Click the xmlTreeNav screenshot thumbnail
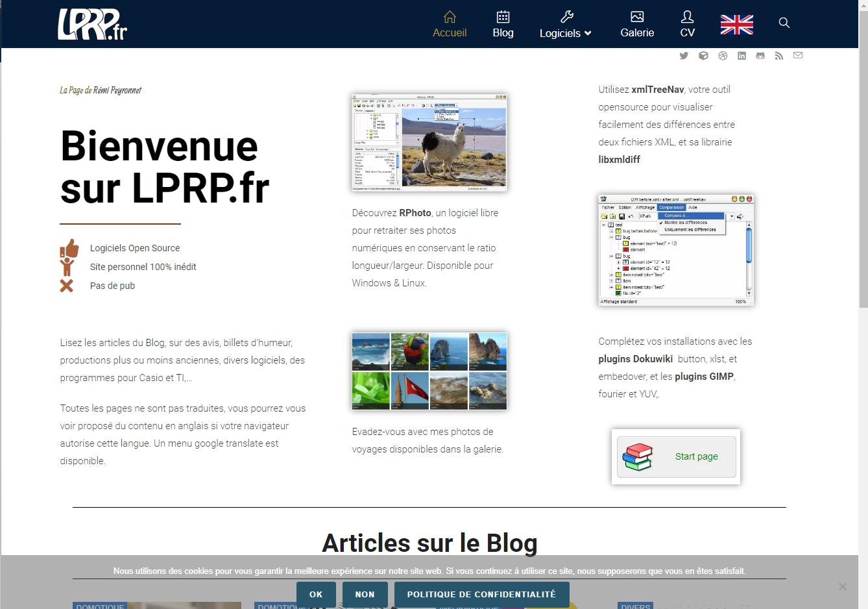The width and height of the screenshot is (868, 609). [x=676, y=250]
